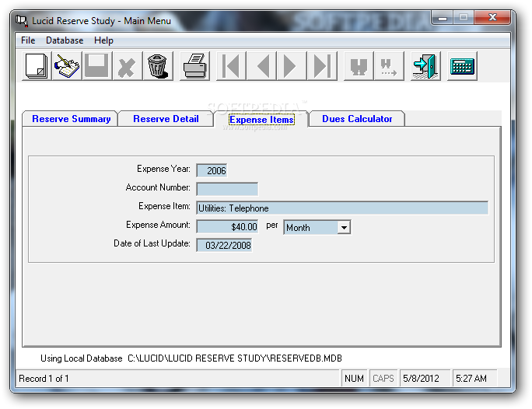Click the Save floppy disk icon
The height and width of the screenshot is (409, 532).
(x=97, y=66)
